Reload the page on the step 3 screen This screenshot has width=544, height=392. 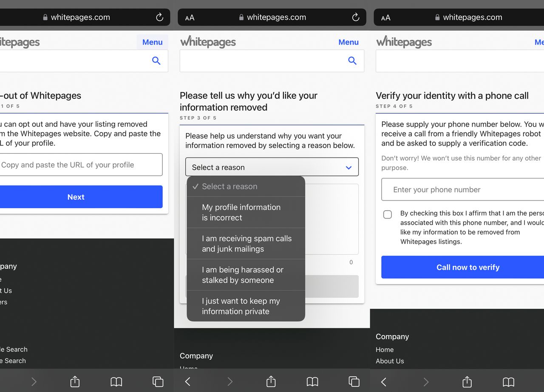pos(356,17)
